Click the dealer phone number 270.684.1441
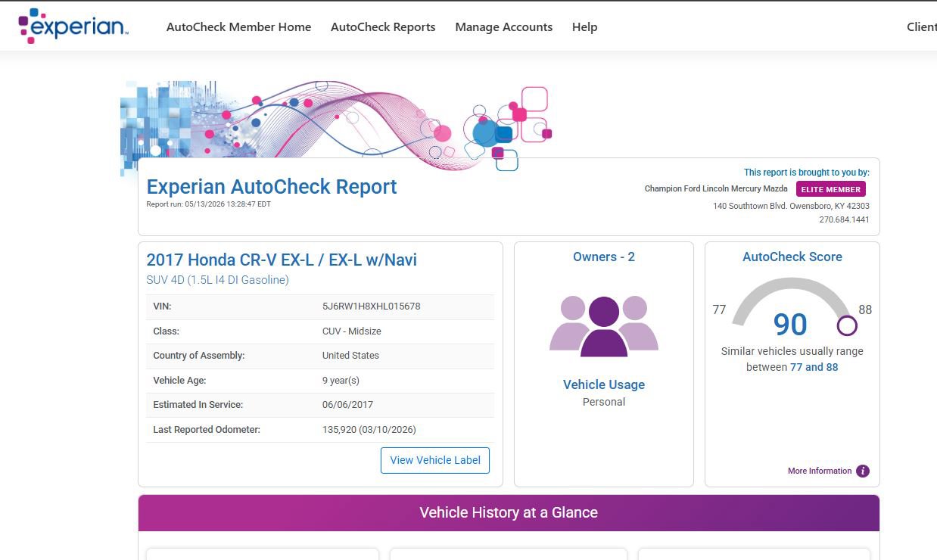The width and height of the screenshot is (937, 560). [844, 220]
